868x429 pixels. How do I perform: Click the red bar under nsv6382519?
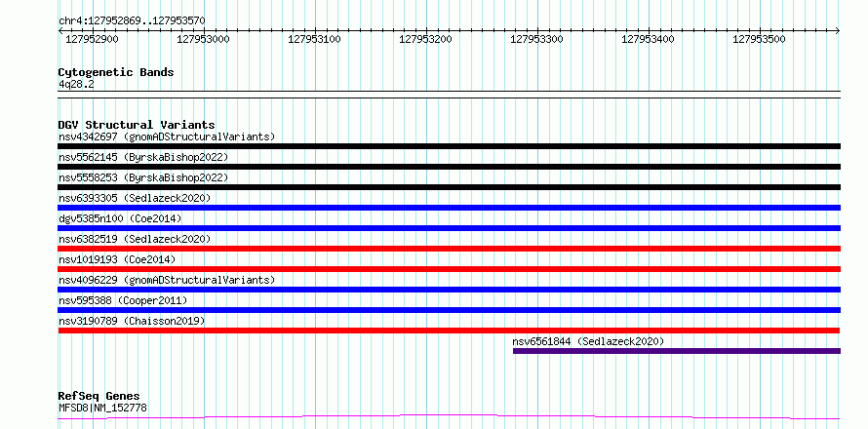pyautogui.click(x=450, y=249)
